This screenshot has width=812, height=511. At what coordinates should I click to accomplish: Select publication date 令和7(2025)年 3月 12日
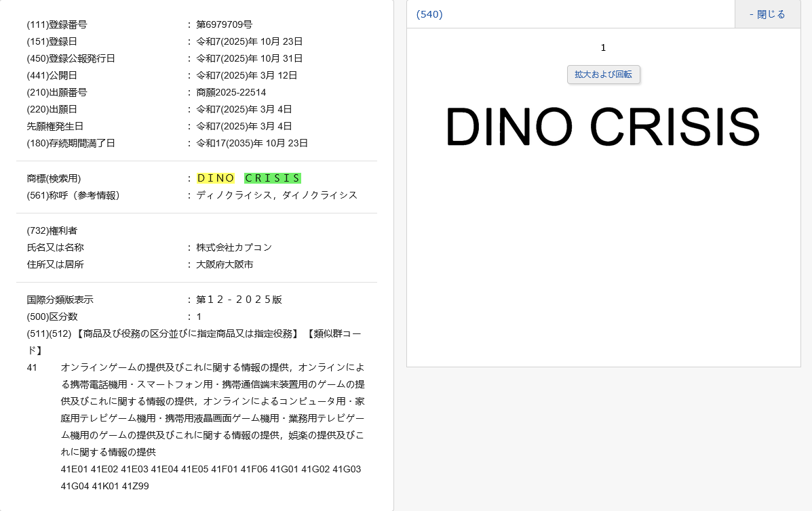(247, 75)
